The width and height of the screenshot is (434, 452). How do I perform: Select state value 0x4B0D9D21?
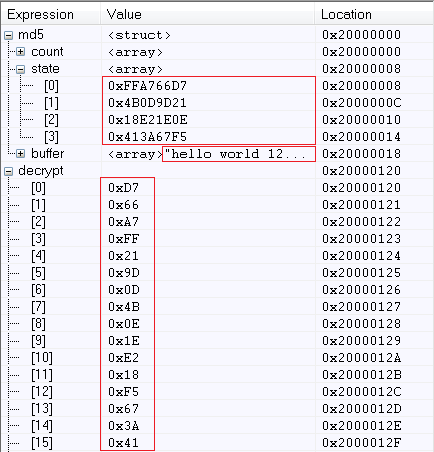click(147, 103)
